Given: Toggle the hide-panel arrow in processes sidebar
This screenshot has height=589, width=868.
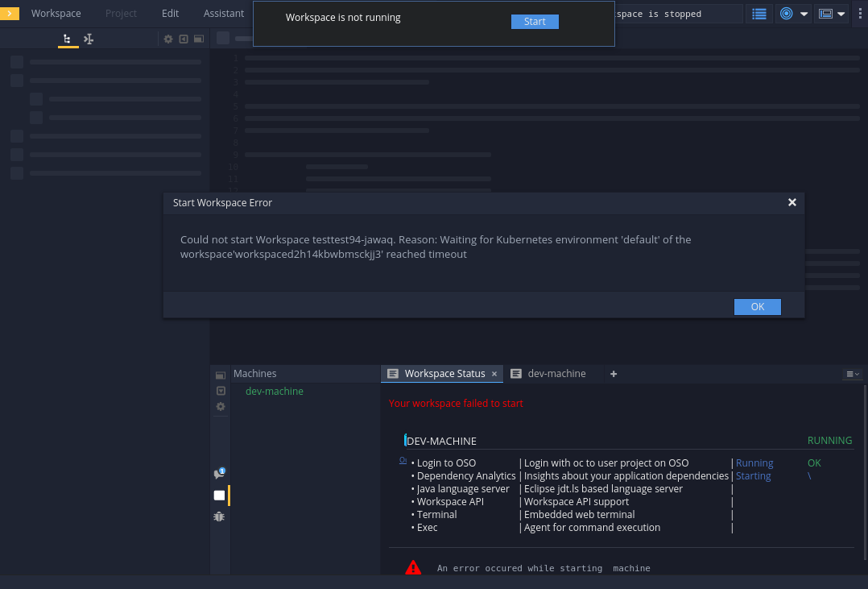Looking at the screenshot, I should pos(220,391).
